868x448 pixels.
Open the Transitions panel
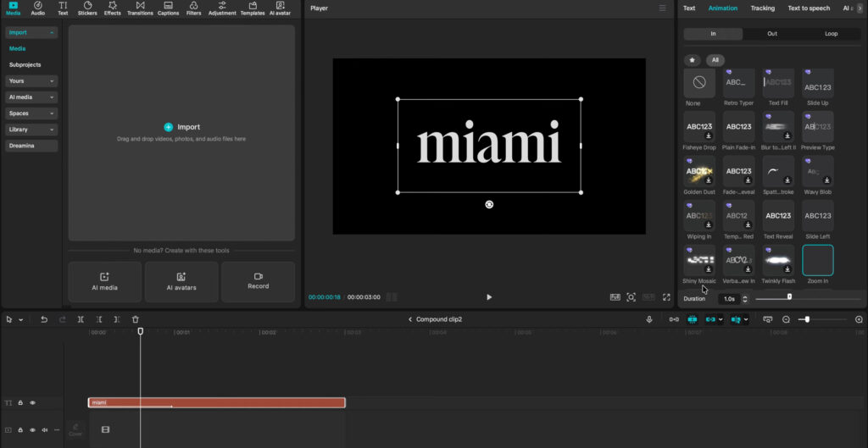[x=140, y=8]
